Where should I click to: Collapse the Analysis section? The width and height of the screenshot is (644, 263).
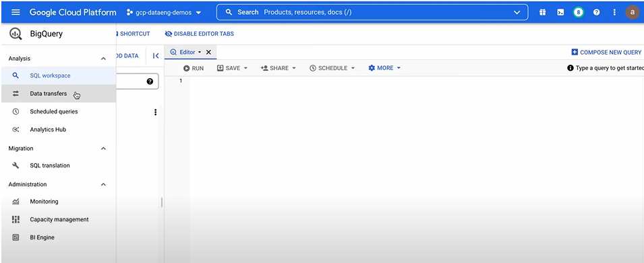(x=103, y=59)
